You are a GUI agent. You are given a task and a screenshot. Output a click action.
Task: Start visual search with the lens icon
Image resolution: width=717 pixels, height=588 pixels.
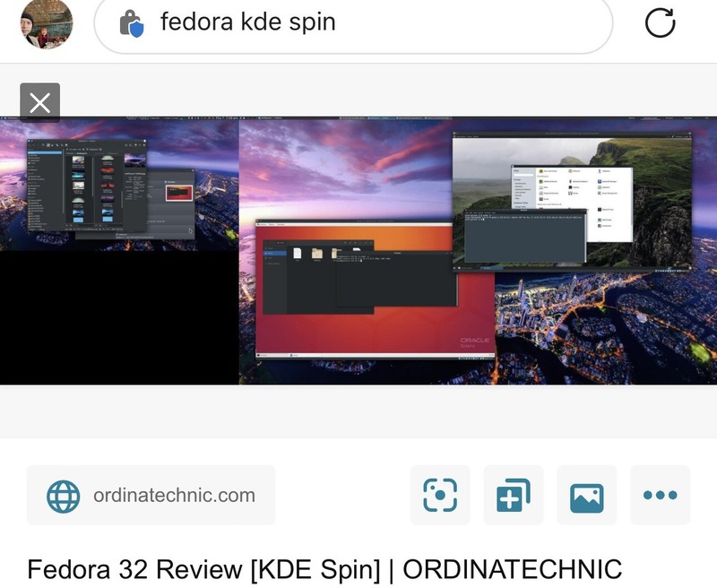coord(440,495)
